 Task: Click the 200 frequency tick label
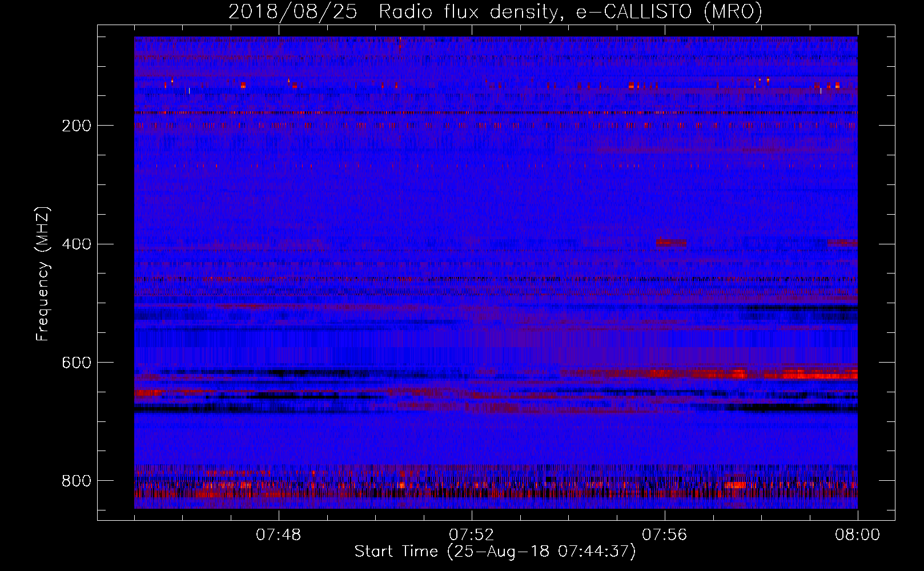coord(77,126)
